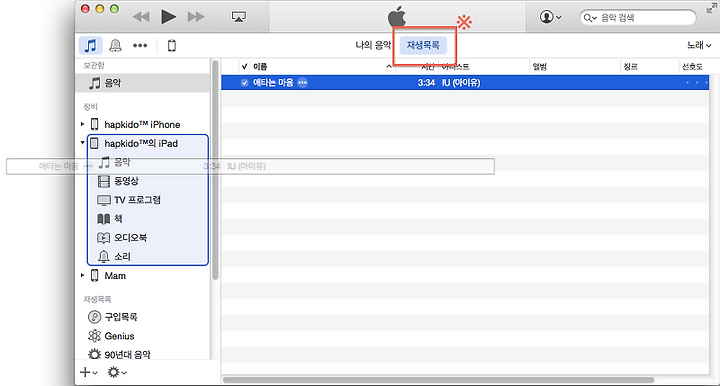Open the AirPlay output icon

click(x=239, y=17)
